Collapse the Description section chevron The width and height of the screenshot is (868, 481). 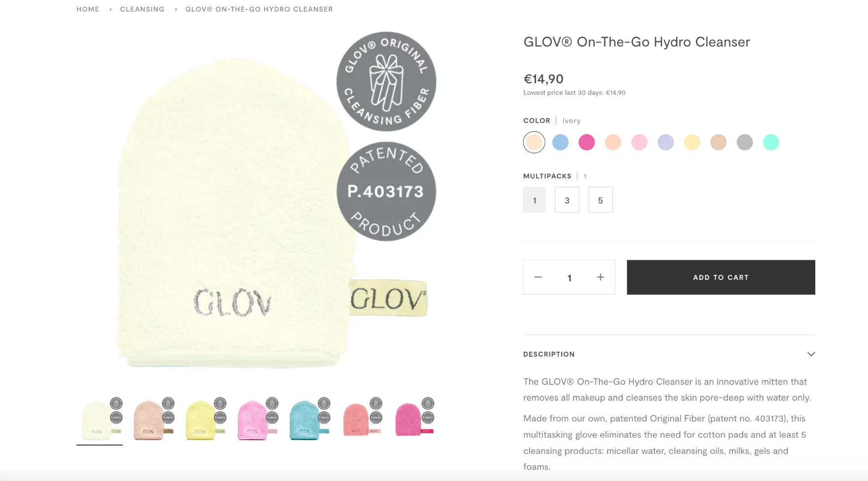tap(811, 354)
